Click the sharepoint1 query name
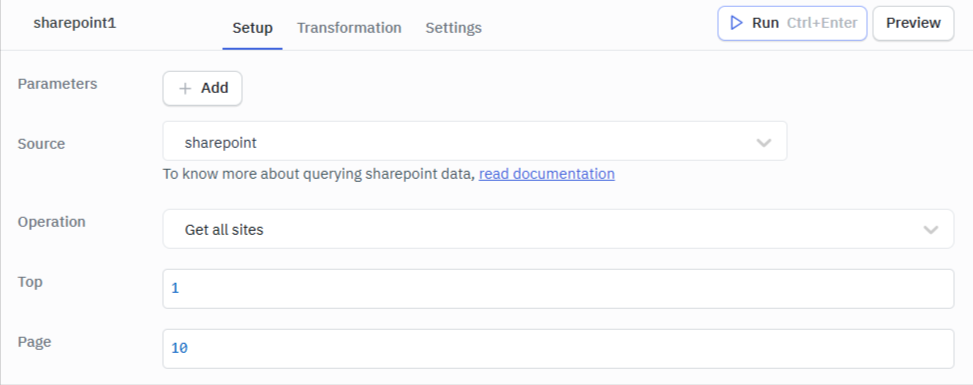Image resolution: width=973 pixels, height=385 pixels. 74,23
